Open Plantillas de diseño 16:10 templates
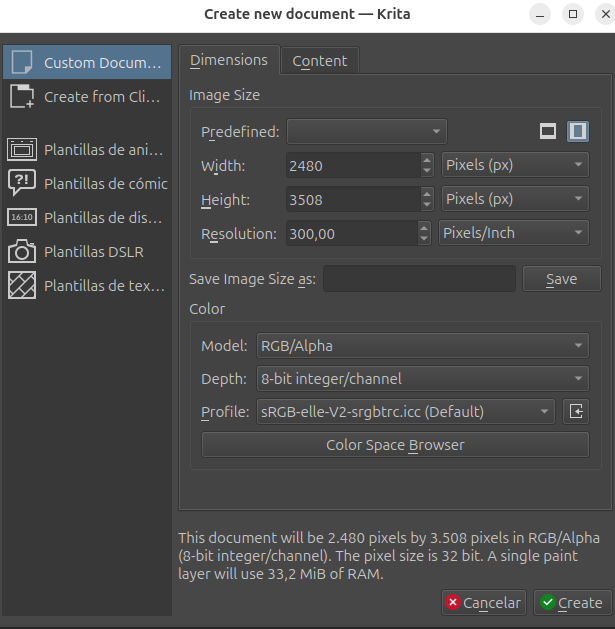Image resolution: width=615 pixels, height=629 pixels. coord(87,217)
